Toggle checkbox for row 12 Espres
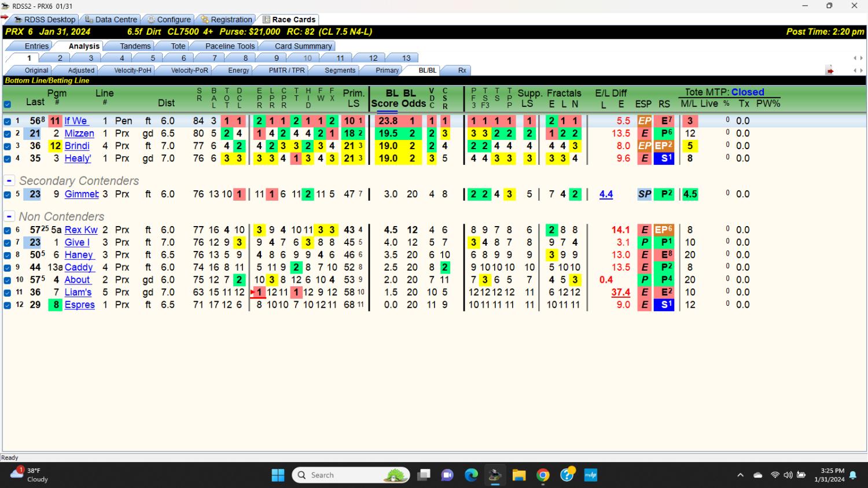The width and height of the screenshot is (868, 488). pyautogui.click(x=8, y=305)
